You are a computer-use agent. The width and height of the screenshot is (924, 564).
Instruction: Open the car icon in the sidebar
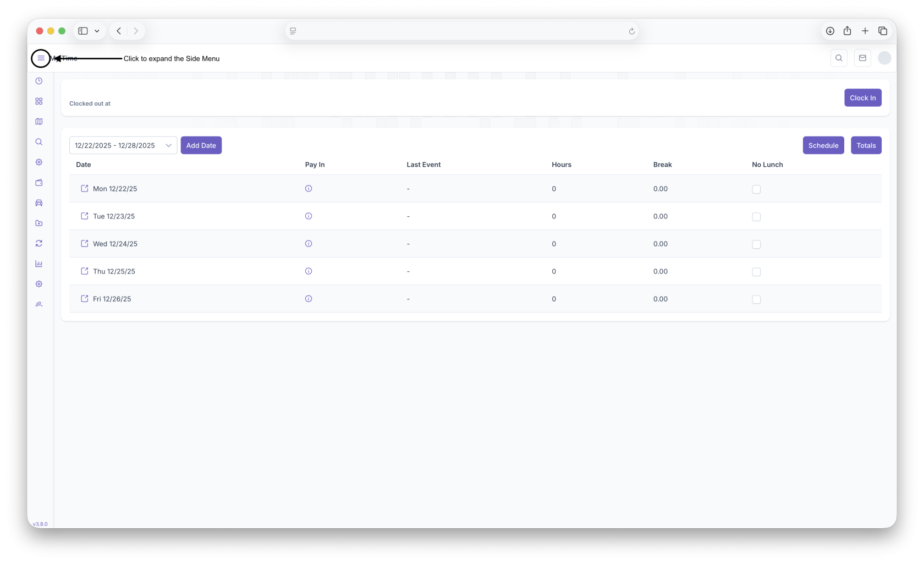(39, 203)
